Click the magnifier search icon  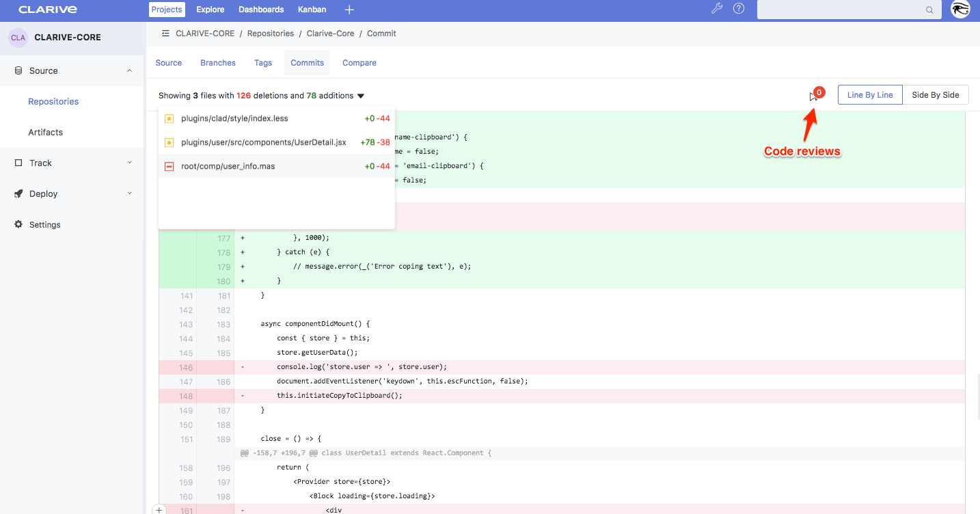click(929, 10)
